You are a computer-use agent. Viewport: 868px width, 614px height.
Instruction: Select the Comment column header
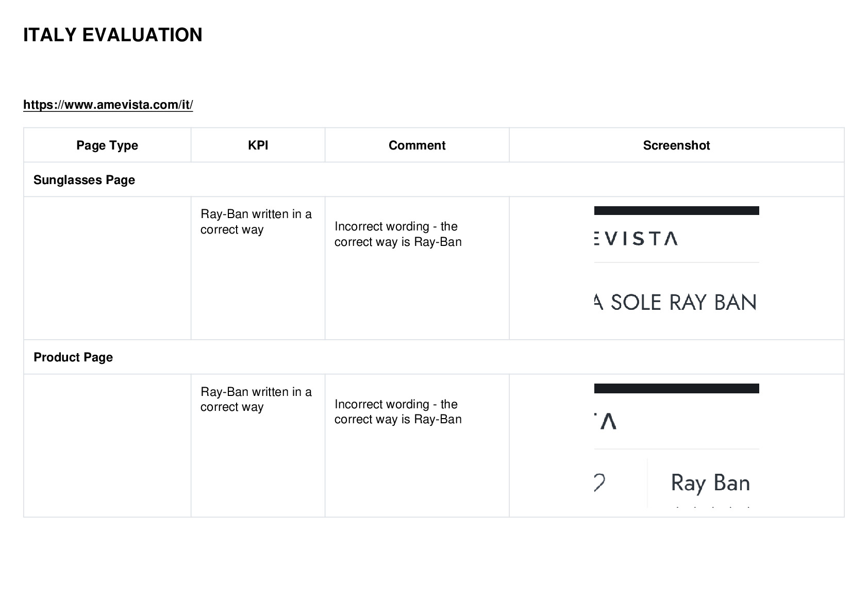417,145
